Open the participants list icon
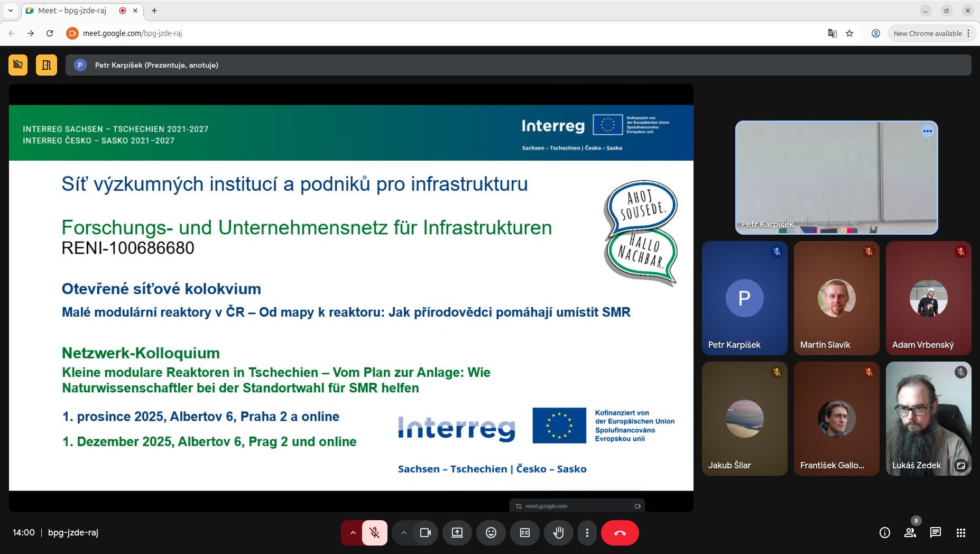Image resolution: width=980 pixels, height=554 pixels. click(910, 533)
